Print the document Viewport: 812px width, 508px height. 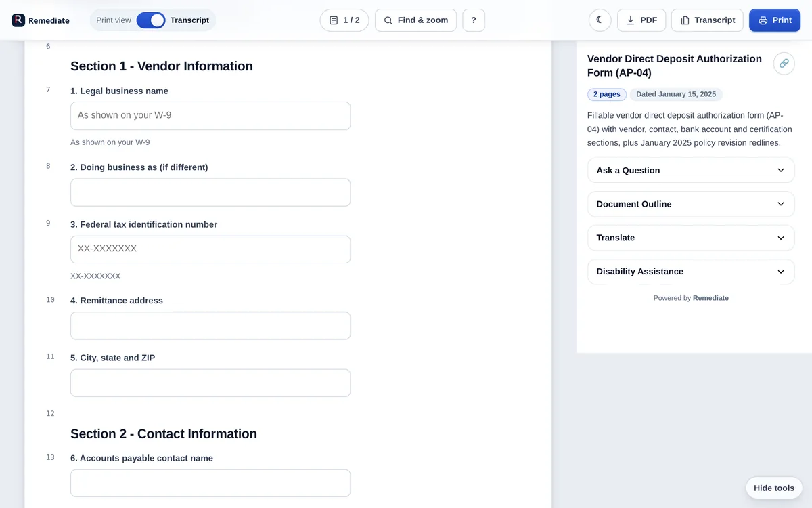coord(775,20)
